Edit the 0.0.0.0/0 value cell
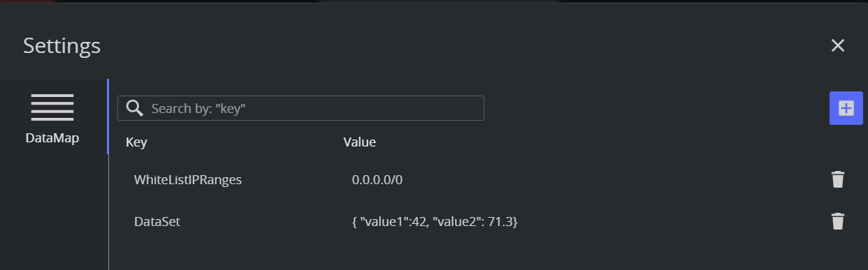The height and width of the screenshot is (270, 868). pos(377,179)
